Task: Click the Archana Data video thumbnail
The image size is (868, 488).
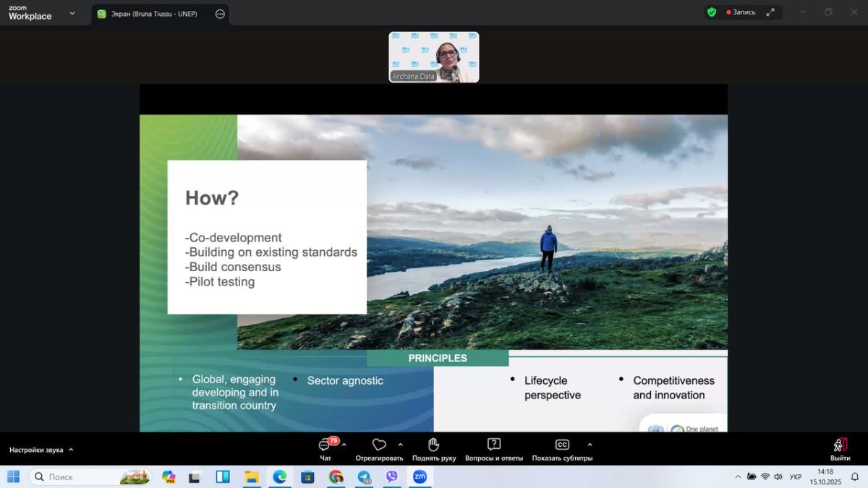Action: 434,57
